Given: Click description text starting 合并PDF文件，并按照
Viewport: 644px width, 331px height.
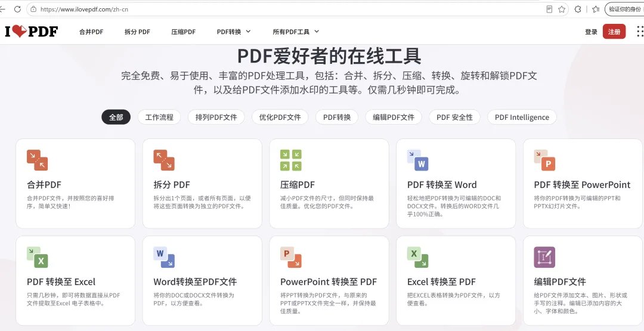Looking at the screenshot, I should point(70,202).
